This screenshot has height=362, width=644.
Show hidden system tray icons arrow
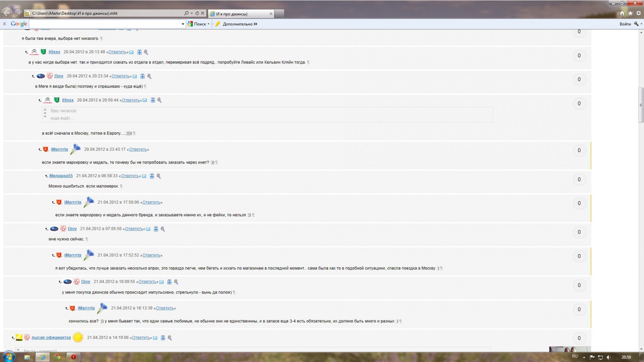tap(584, 357)
